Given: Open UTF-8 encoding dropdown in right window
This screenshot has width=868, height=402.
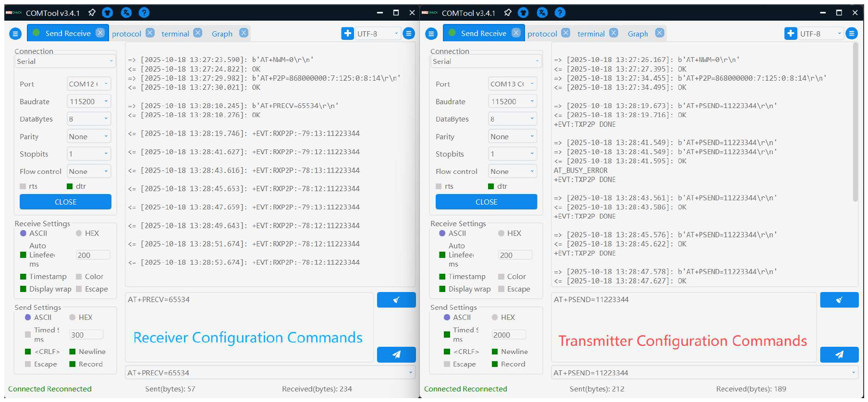Looking at the screenshot, I should [x=821, y=34].
